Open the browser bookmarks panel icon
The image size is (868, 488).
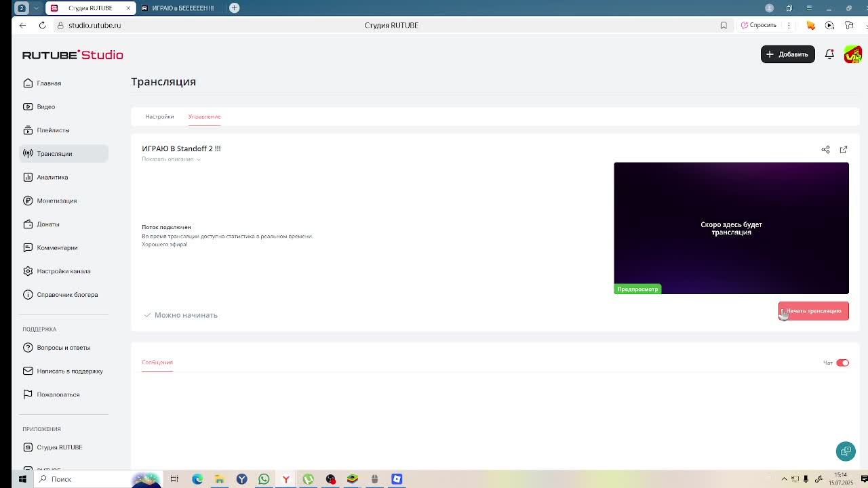(789, 8)
